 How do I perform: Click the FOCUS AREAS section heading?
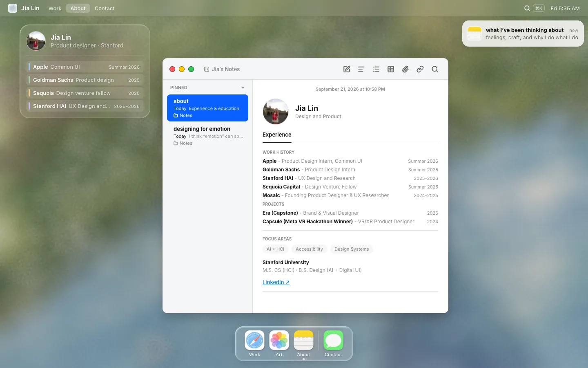tap(277, 239)
